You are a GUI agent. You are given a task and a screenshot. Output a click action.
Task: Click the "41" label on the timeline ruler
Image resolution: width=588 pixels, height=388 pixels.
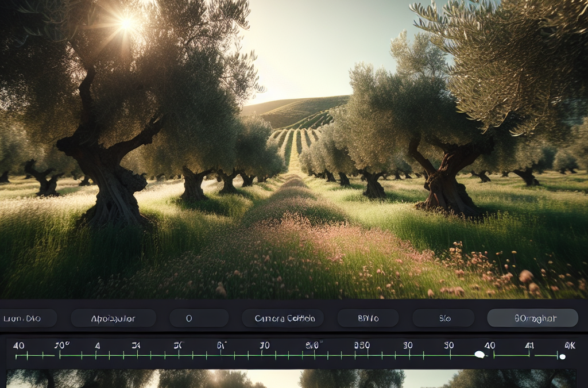point(529,345)
